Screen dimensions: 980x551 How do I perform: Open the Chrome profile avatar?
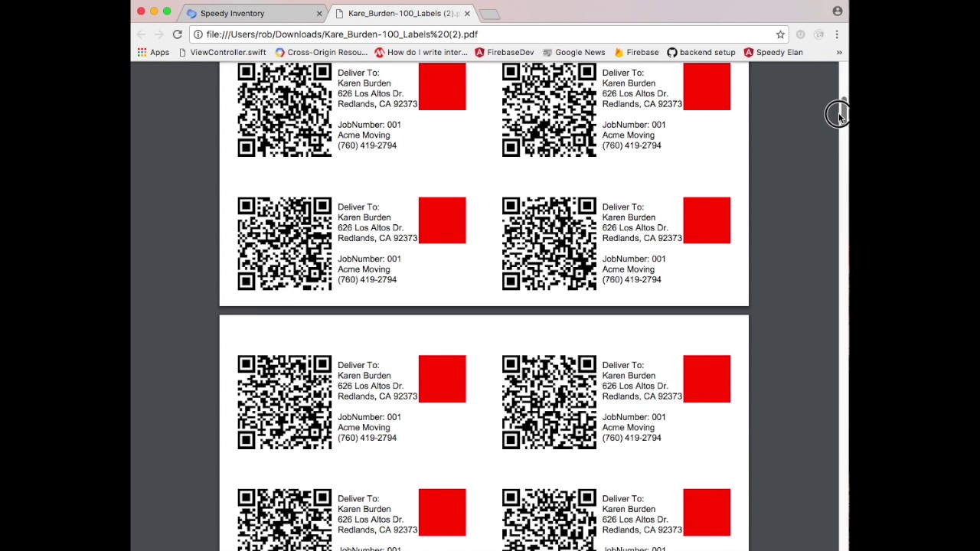pos(838,11)
